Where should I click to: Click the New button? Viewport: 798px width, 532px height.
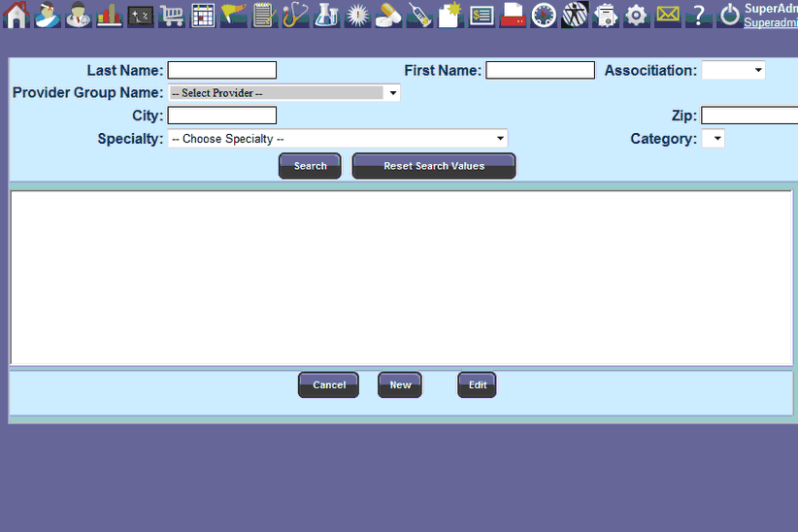pyautogui.click(x=400, y=385)
